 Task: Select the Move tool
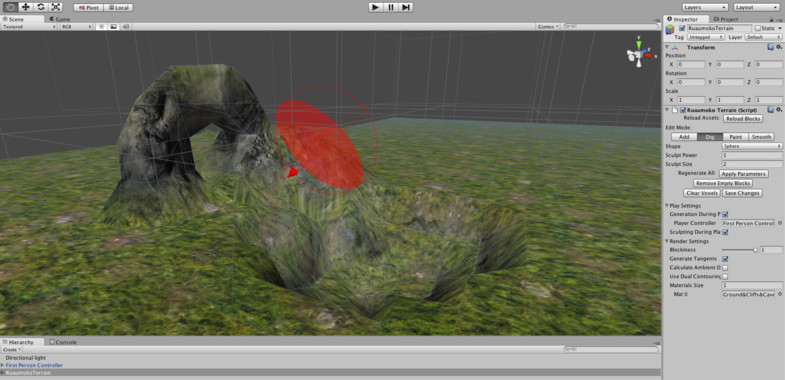point(26,8)
